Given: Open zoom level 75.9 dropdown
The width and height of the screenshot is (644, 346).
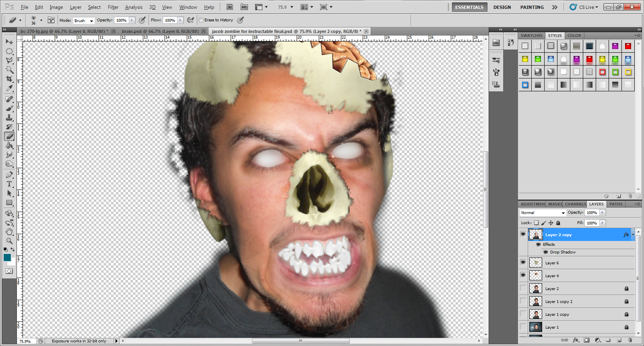Looking at the screenshot, I should (x=292, y=7).
